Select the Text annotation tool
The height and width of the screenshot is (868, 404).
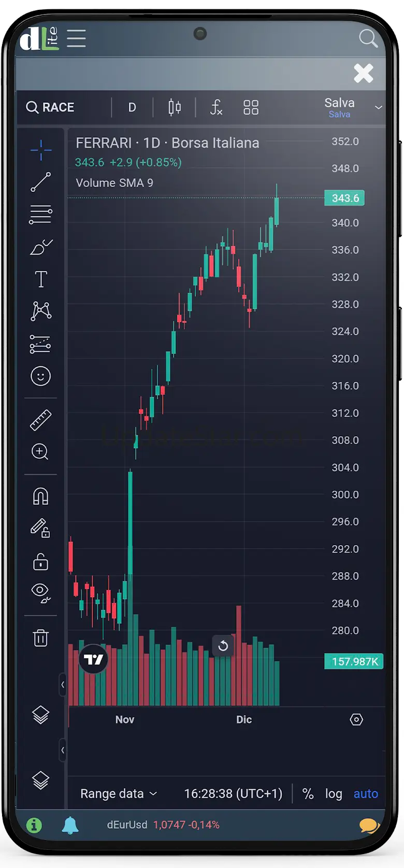[41, 279]
